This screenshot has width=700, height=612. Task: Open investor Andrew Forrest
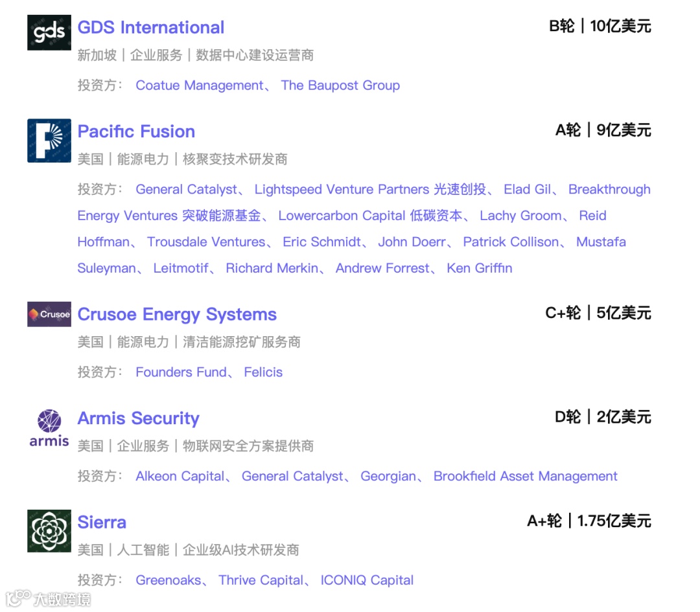pyautogui.click(x=382, y=268)
